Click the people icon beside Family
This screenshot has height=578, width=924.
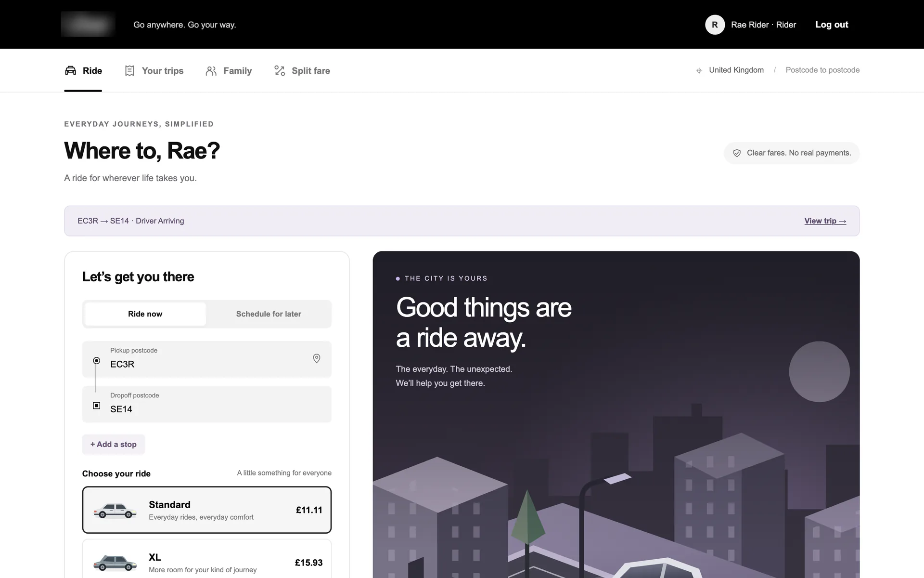(x=211, y=71)
